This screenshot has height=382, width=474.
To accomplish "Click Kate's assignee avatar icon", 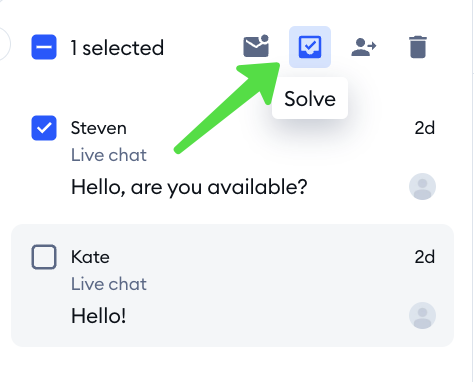I will [422, 315].
